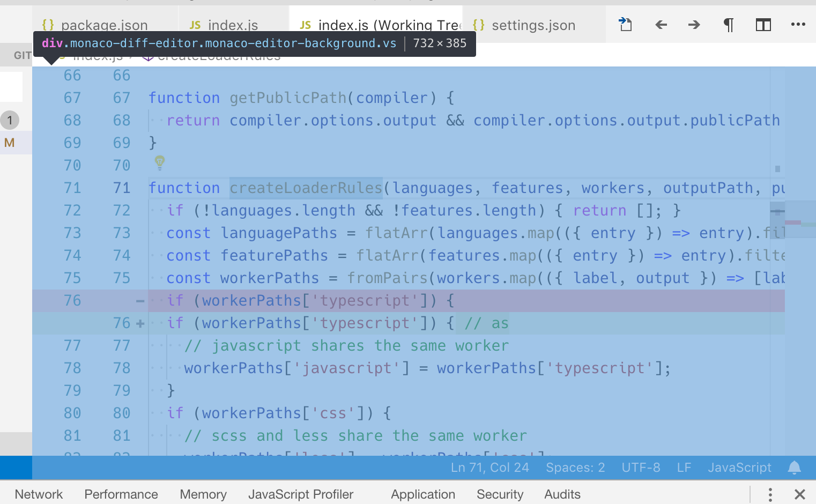This screenshot has width=816, height=504.
Task: Click the Ln 71, Col 24 status entry
Action: click(490, 468)
